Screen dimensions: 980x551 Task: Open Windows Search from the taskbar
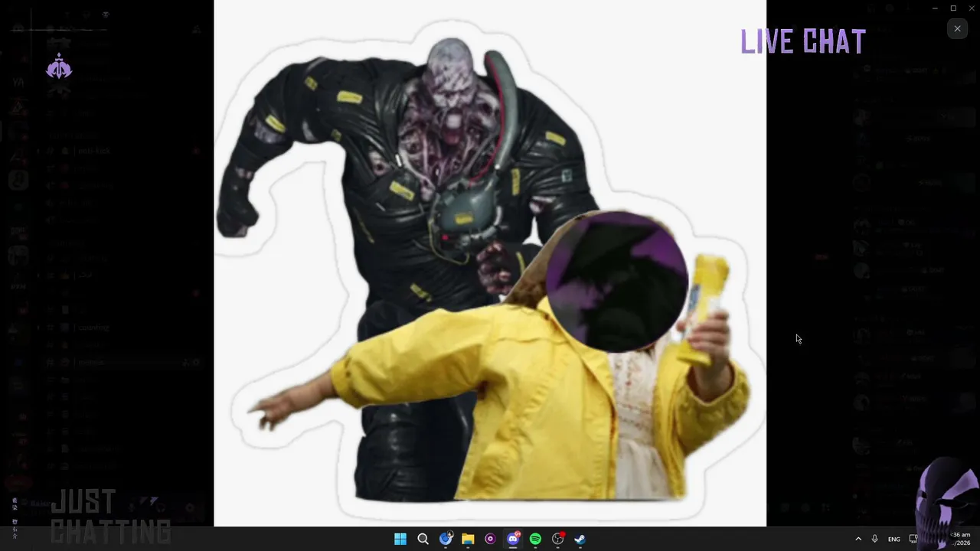(423, 539)
